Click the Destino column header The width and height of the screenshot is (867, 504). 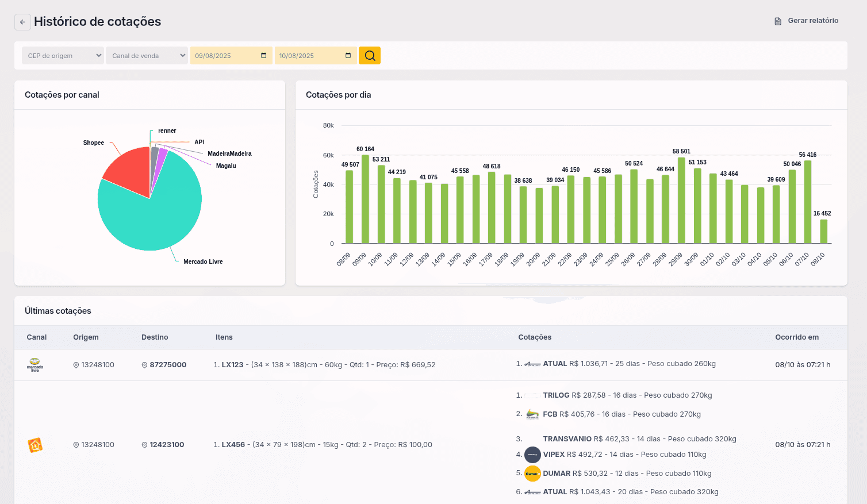click(x=155, y=337)
